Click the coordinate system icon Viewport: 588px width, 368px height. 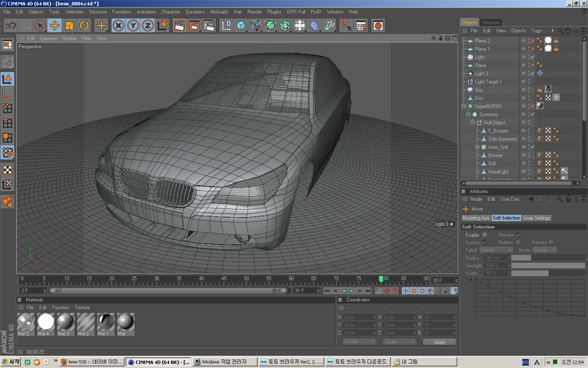click(162, 26)
